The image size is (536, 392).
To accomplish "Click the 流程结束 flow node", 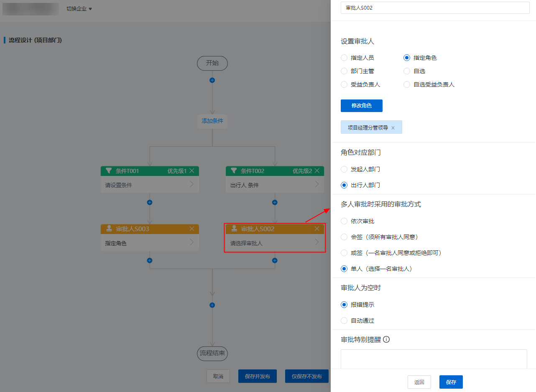I will 212,353.
